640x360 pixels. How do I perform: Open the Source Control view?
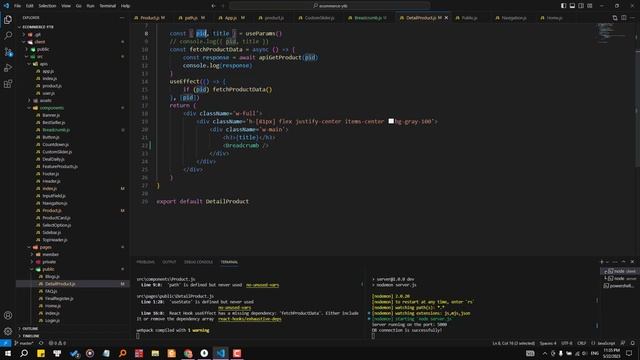[x=8, y=52]
